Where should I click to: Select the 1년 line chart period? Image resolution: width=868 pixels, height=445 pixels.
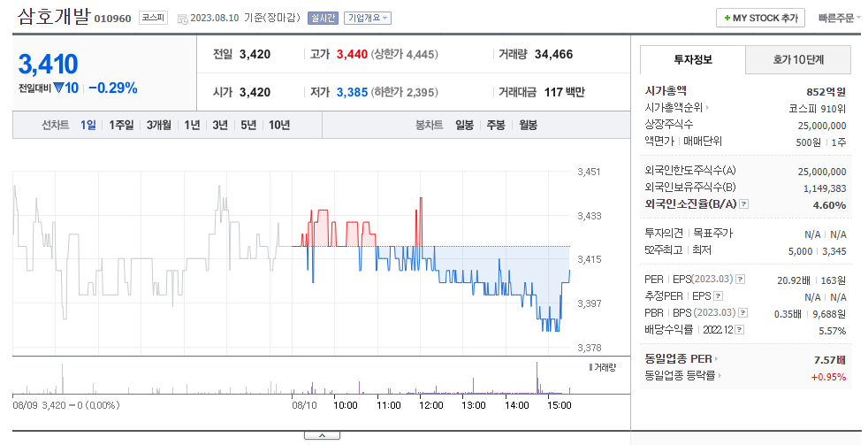192,126
